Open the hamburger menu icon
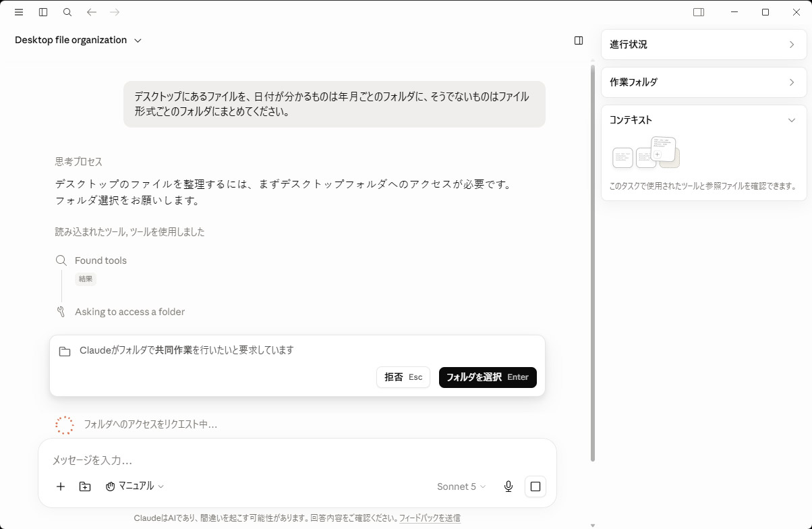The height and width of the screenshot is (529, 812). pyautogui.click(x=19, y=12)
